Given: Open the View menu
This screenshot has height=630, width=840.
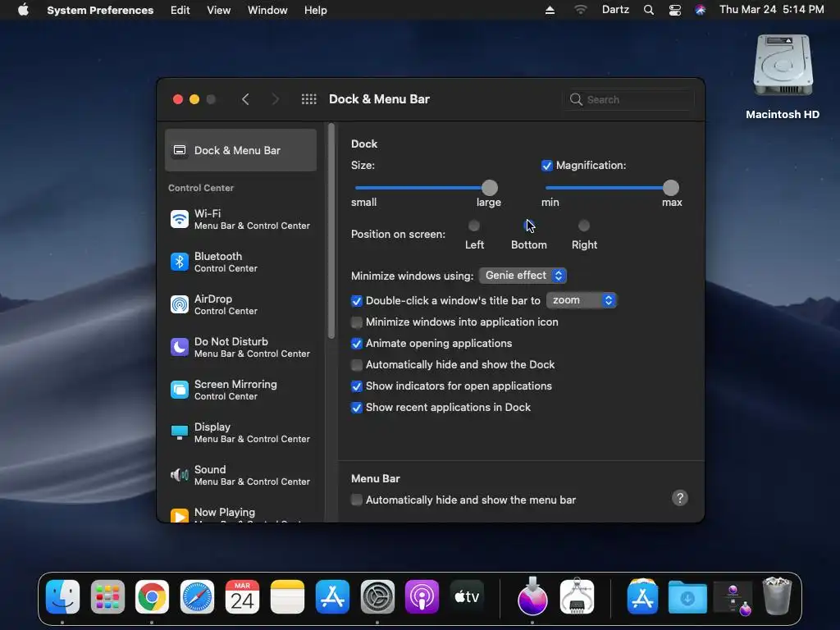Looking at the screenshot, I should (x=218, y=10).
